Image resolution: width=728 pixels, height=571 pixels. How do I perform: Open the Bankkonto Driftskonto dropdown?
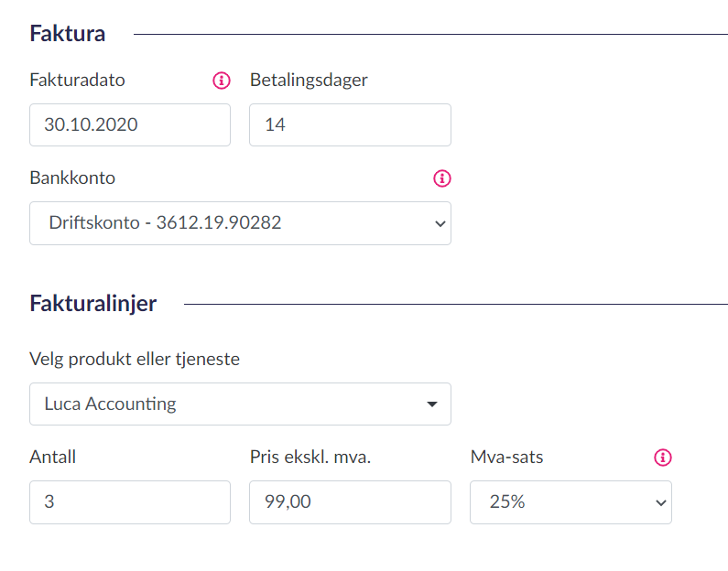tap(240, 223)
